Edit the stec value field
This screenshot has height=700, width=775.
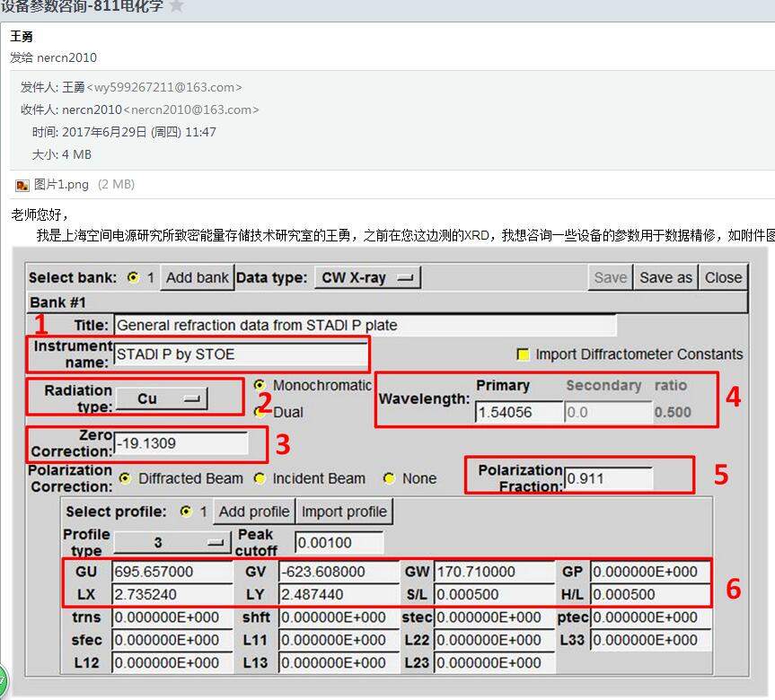(x=494, y=617)
